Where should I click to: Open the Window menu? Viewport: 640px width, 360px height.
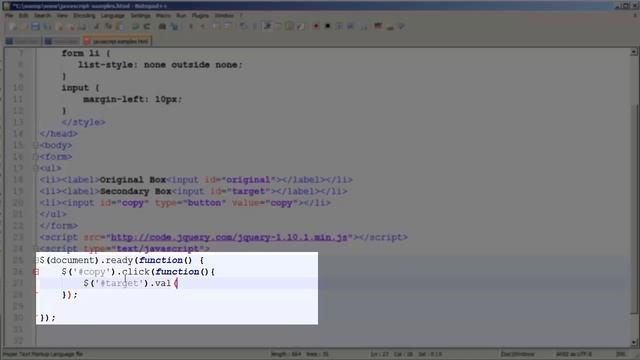pos(224,16)
